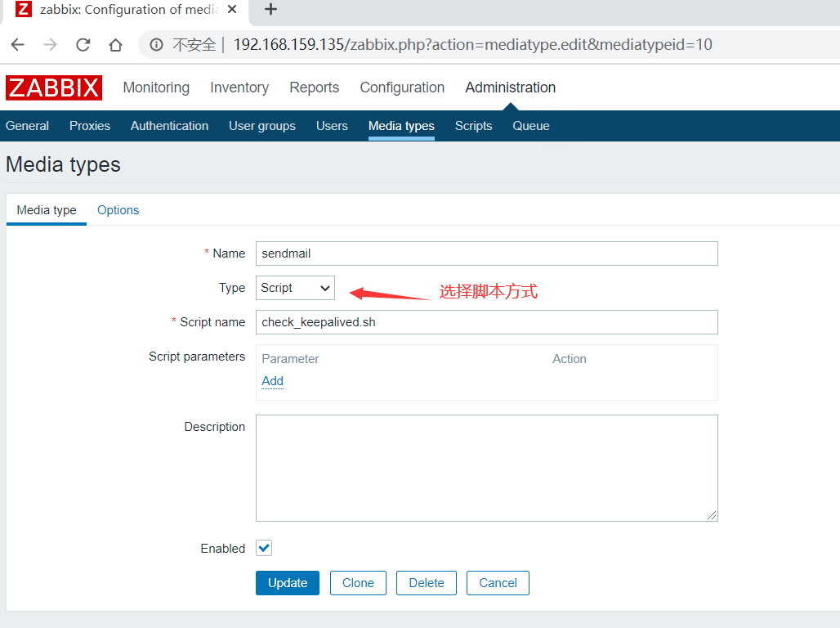Add a script parameter

272,381
